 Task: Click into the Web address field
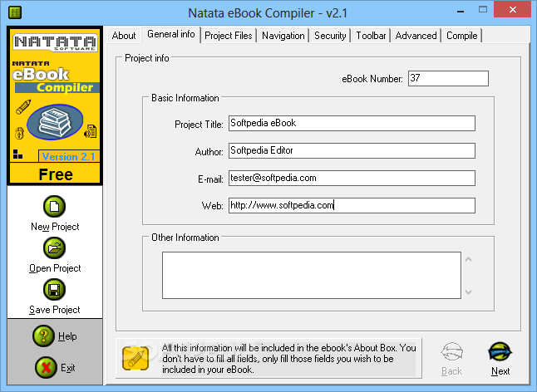[352, 205]
